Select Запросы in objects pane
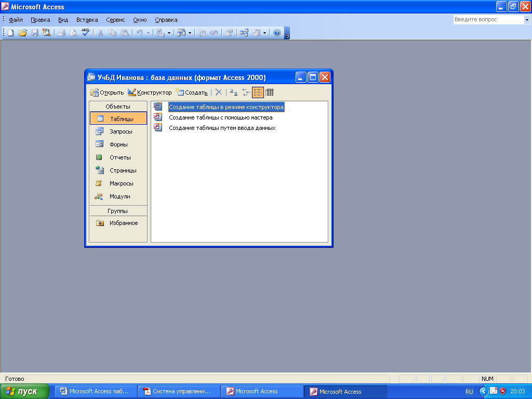Screen dimensions: 532x399 [x=118, y=131]
